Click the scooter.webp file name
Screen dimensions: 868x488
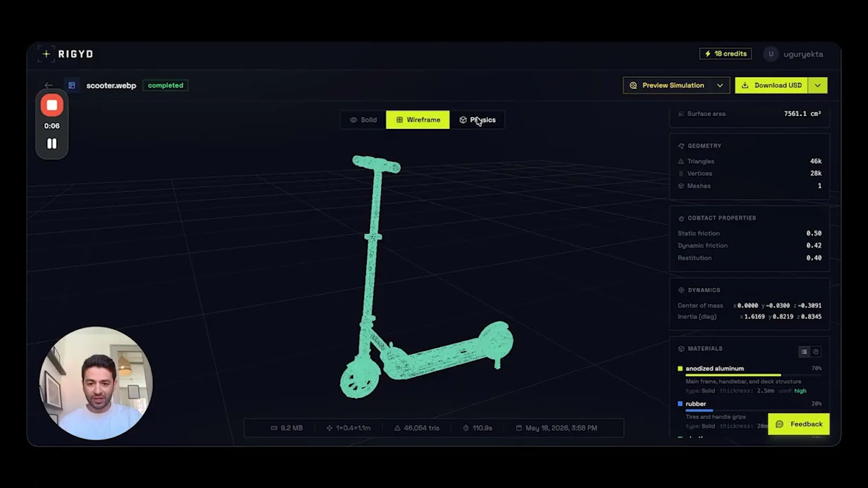click(x=111, y=86)
